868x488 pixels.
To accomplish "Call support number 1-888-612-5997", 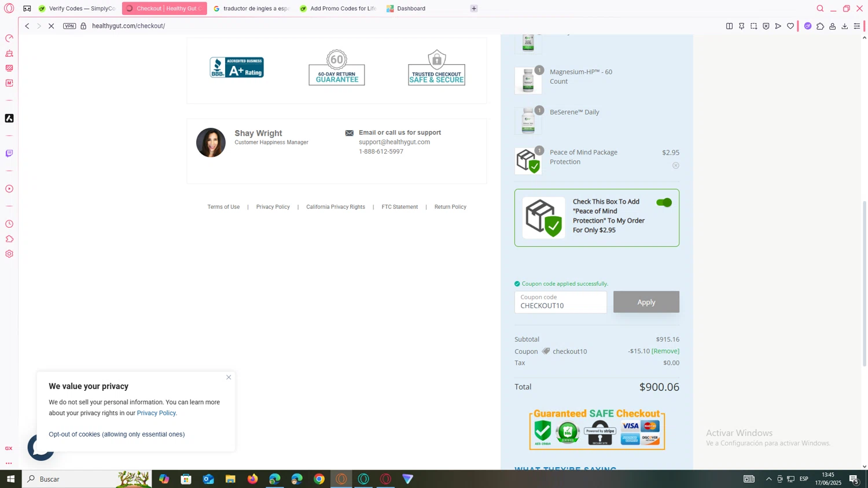I will point(381,151).
